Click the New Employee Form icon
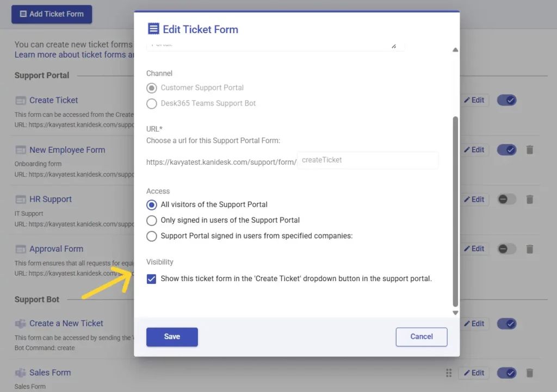Image resolution: width=557 pixels, height=392 pixels. [x=21, y=150]
